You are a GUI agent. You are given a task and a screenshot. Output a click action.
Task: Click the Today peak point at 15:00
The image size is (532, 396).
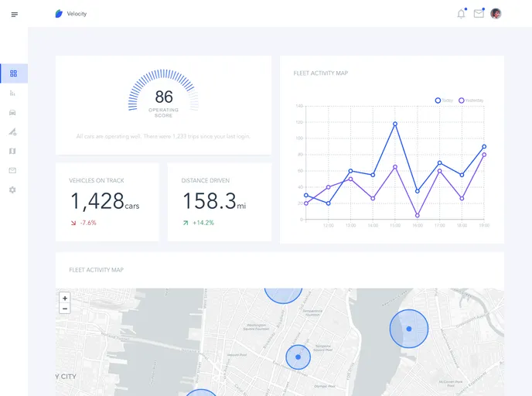(x=395, y=124)
